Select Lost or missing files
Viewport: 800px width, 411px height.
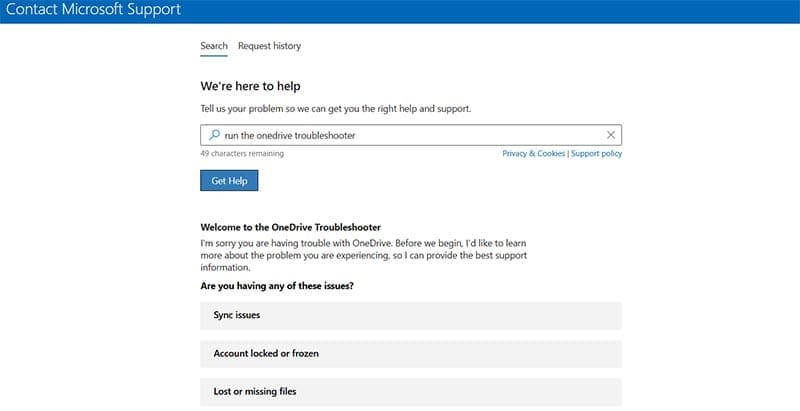(411, 392)
